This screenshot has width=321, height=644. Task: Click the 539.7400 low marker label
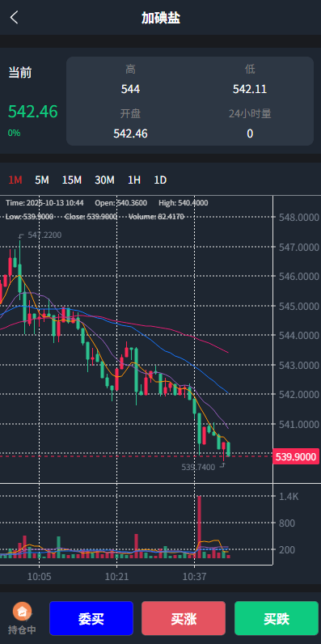[x=198, y=467]
